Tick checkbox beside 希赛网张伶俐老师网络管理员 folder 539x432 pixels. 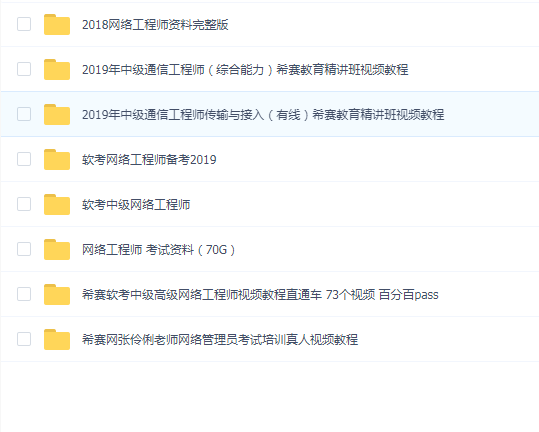tap(24, 339)
